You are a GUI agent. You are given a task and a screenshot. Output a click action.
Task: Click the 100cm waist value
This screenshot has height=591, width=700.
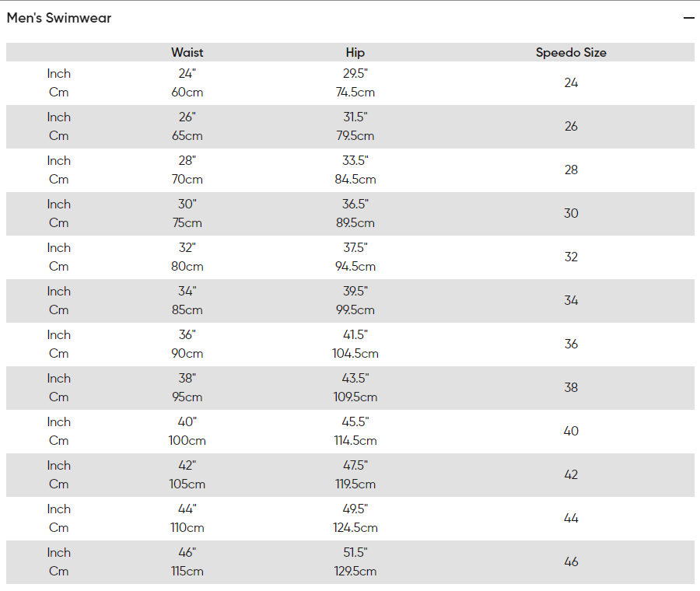tap(187, 441)
